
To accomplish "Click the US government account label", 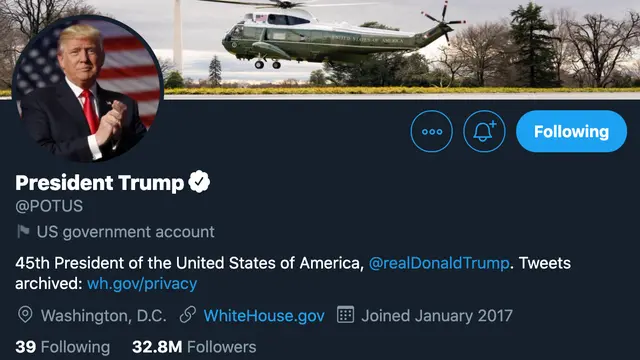I will (x=125, y=232).
